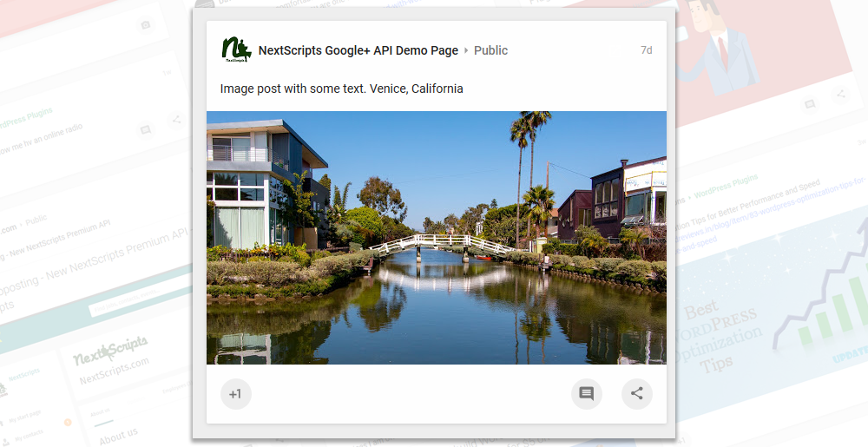Open the Venice canal photo
The width and height of the screenshot is (868, 447).
(437, 238)
